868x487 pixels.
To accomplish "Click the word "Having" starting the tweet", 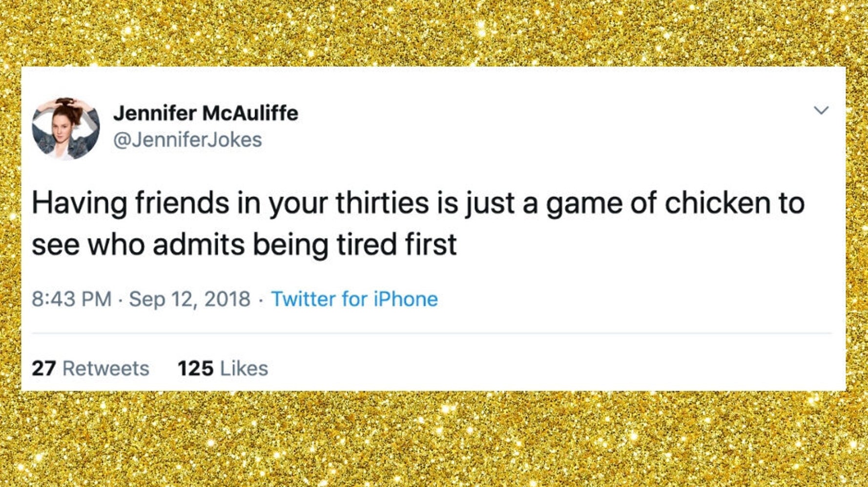I will [80, 203].
